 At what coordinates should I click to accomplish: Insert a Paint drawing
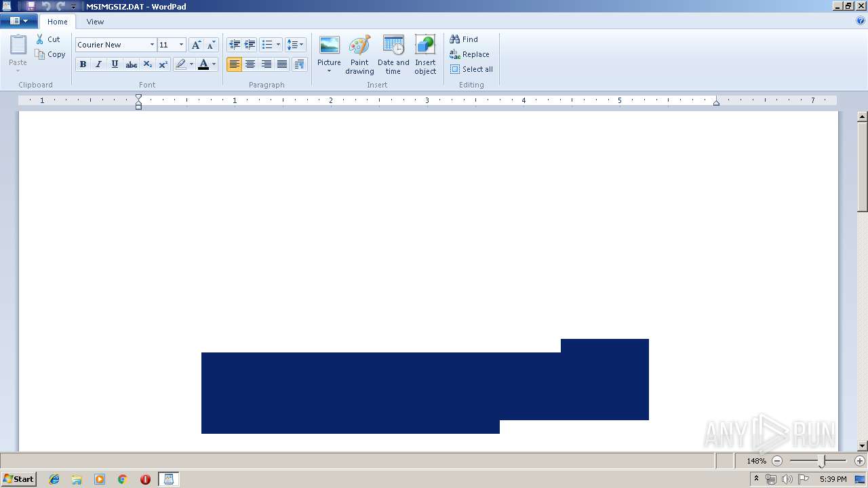tap(359, 55)
